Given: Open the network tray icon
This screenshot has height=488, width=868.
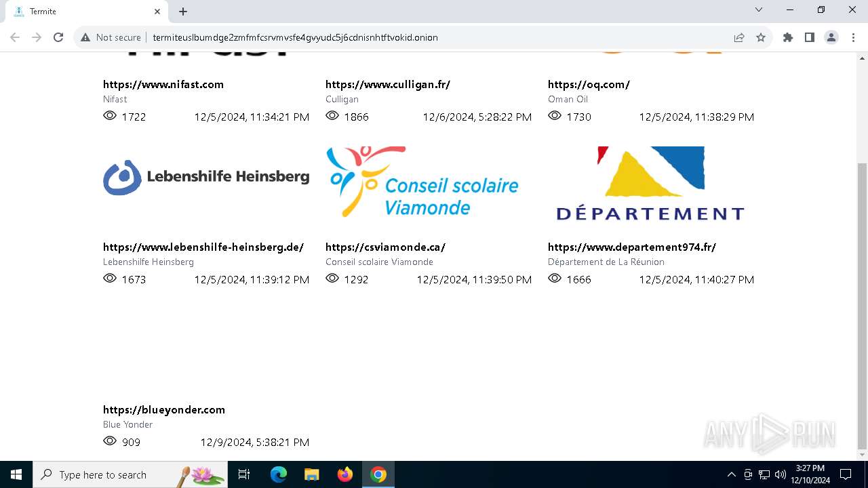Looking at the screenshot, I should (764, 474).
